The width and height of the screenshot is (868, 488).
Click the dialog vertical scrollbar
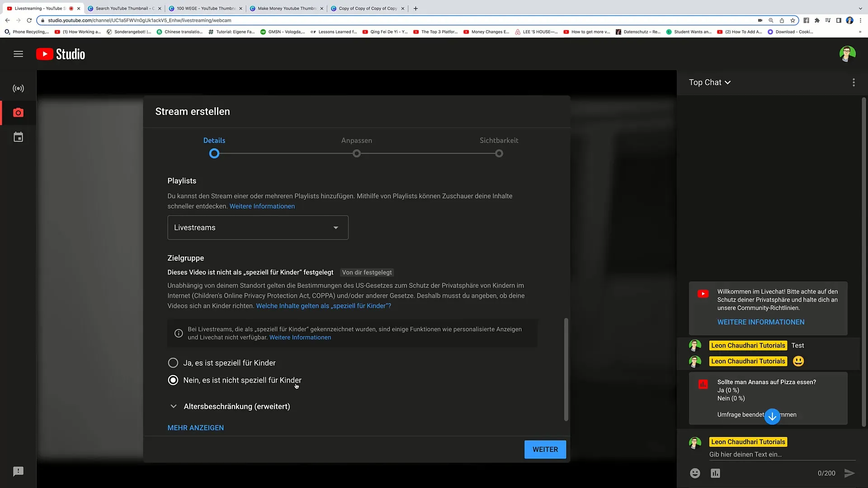566,370
